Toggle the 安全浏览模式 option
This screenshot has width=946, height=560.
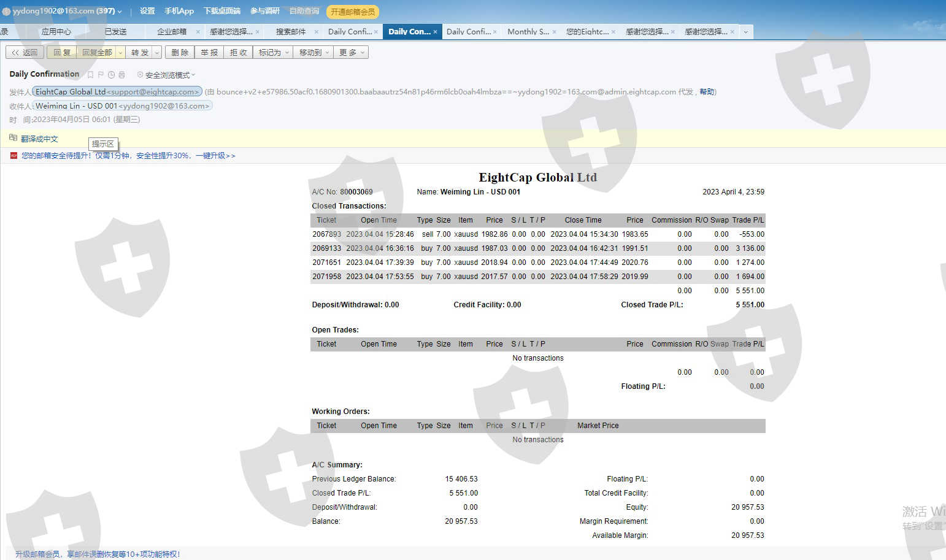click(166, 75)
